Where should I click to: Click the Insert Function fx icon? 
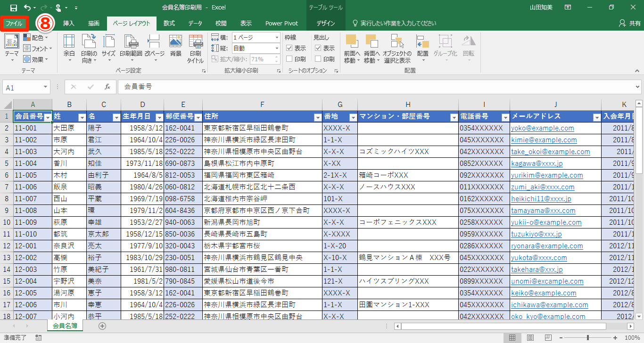107,87
